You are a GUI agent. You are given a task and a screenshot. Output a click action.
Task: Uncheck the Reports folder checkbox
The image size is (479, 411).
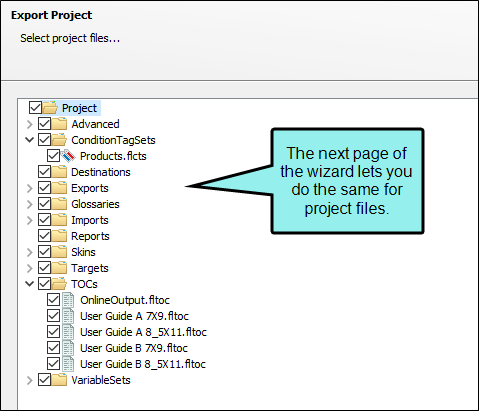[44, 236]
